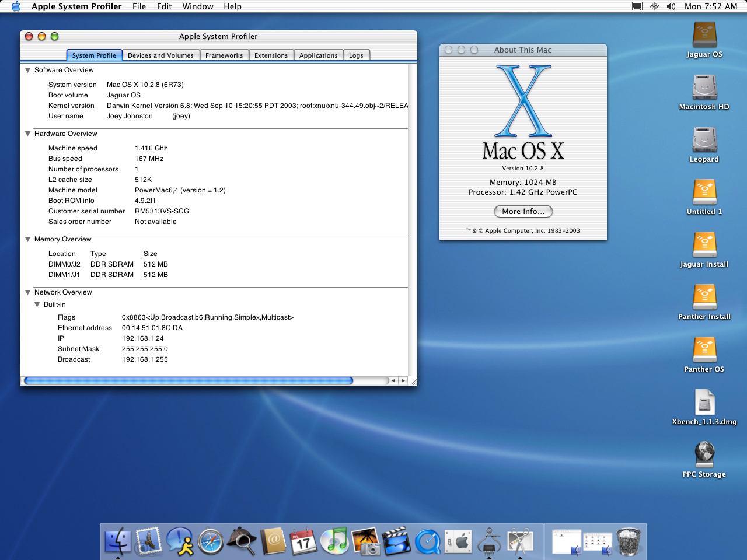Open the Window menu
The image size is (747, 560).
[x=198, y=6]
